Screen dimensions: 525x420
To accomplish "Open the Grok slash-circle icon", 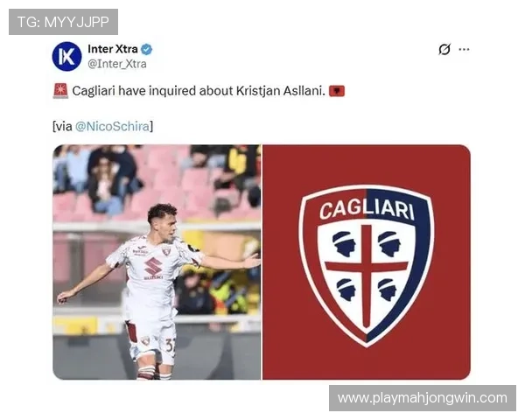I will click(444, 49).
